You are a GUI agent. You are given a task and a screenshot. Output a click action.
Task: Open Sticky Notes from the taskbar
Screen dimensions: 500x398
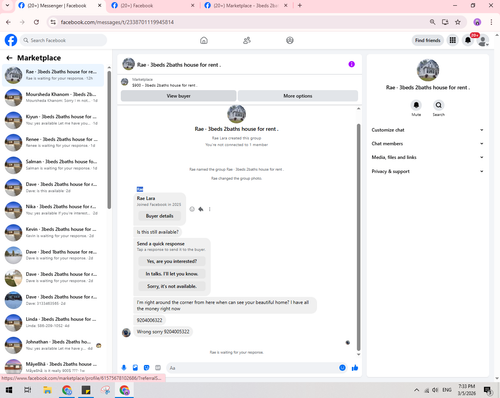86,390
